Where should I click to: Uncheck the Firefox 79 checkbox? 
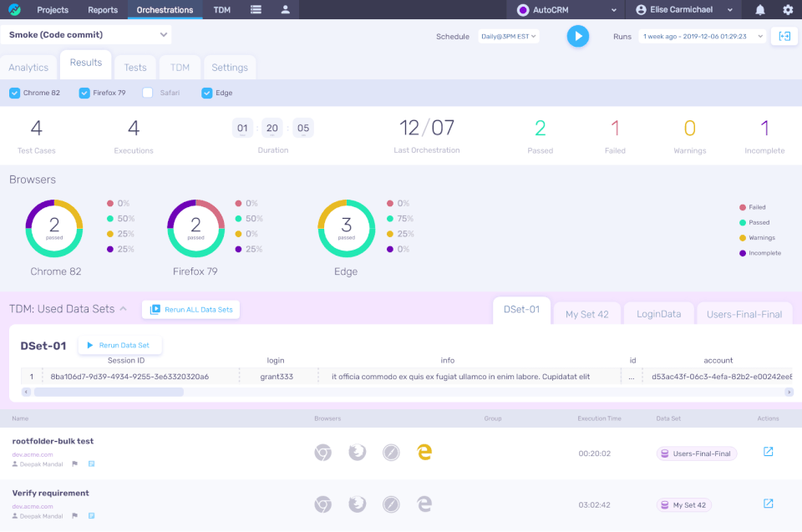[84, 93]
